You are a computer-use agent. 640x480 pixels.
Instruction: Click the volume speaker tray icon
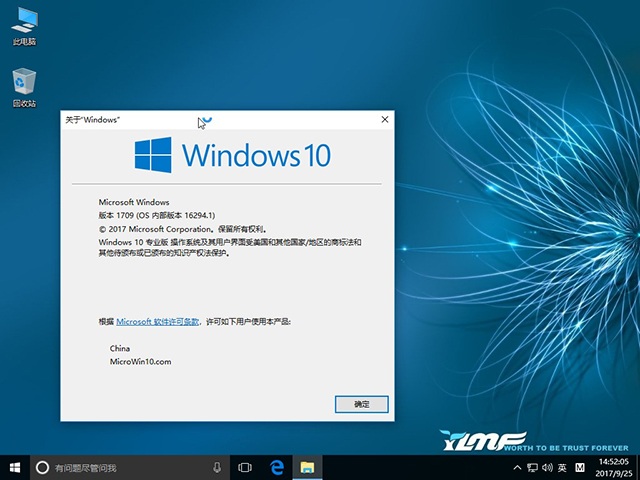(547, 468)
